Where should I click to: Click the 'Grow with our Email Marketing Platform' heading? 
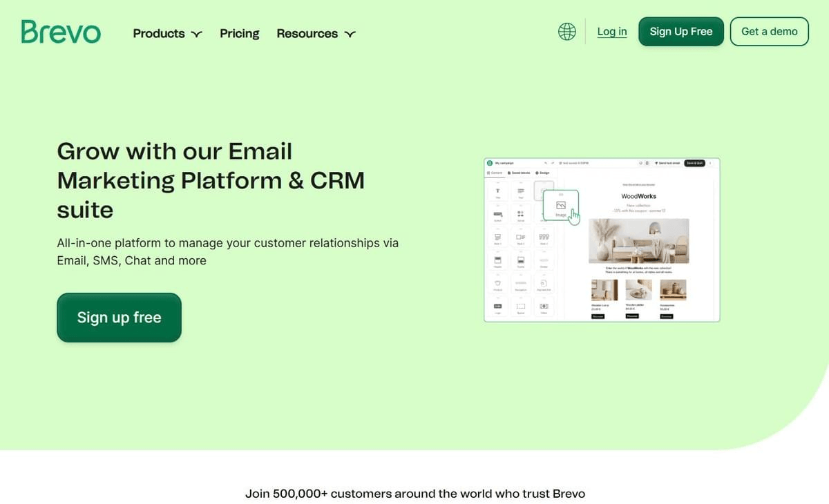(211, 180)
